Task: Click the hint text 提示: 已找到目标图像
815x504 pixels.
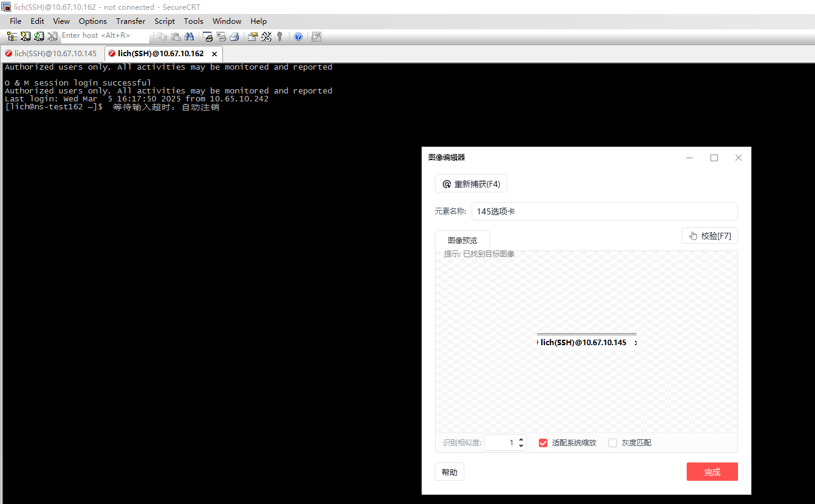Action: tap(479, 254)
